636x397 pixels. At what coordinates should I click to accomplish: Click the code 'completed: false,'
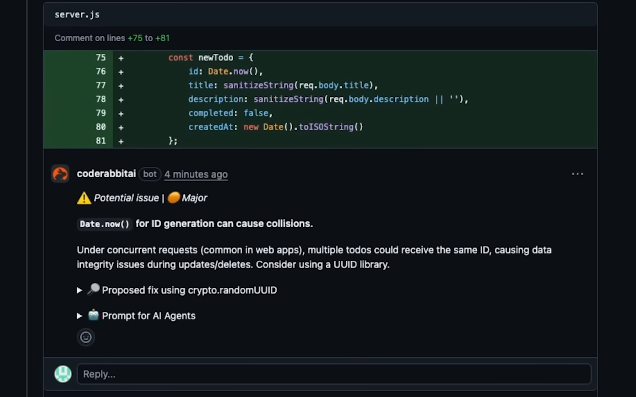tap(230, 113)
